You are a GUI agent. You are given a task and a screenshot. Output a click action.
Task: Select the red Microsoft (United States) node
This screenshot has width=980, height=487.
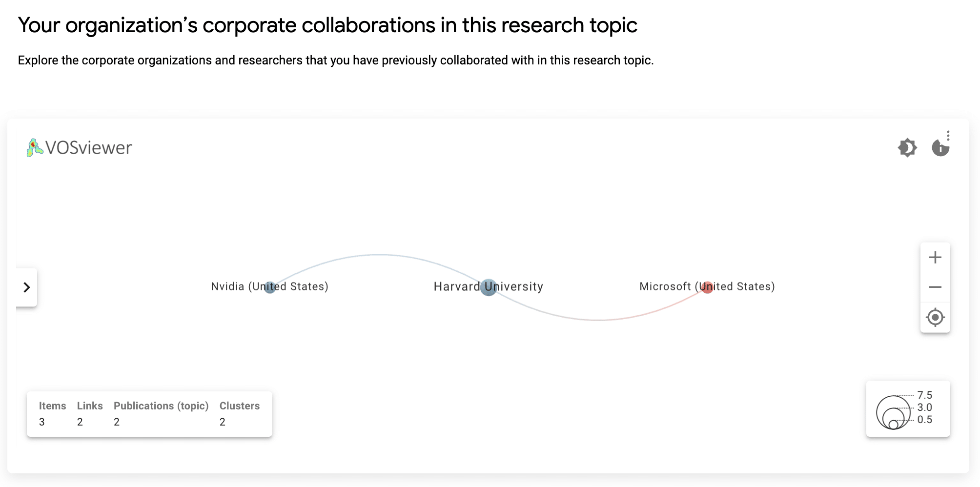pyautogui.click(x=707, y=287)
